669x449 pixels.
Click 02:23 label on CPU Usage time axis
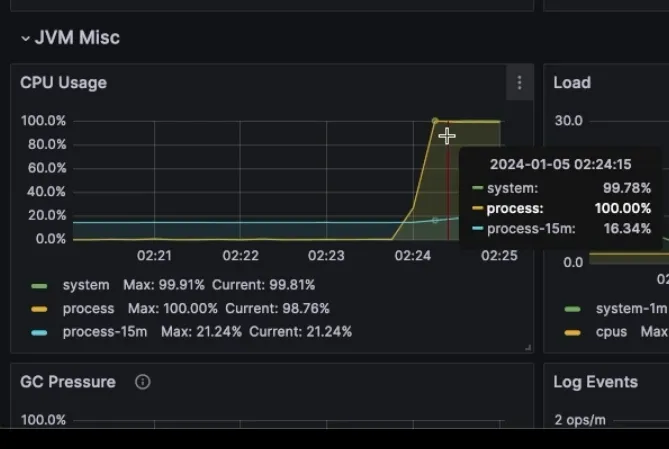coord(326,256)
